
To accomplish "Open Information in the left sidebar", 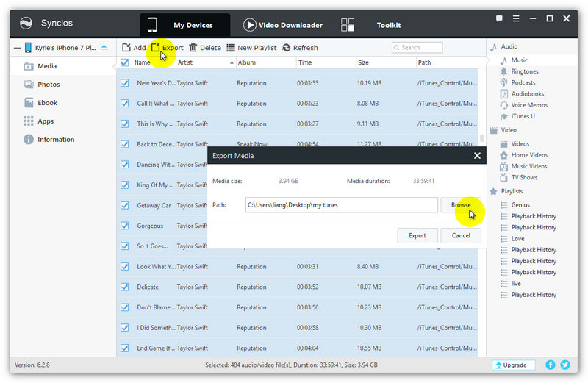I will 63,140.
